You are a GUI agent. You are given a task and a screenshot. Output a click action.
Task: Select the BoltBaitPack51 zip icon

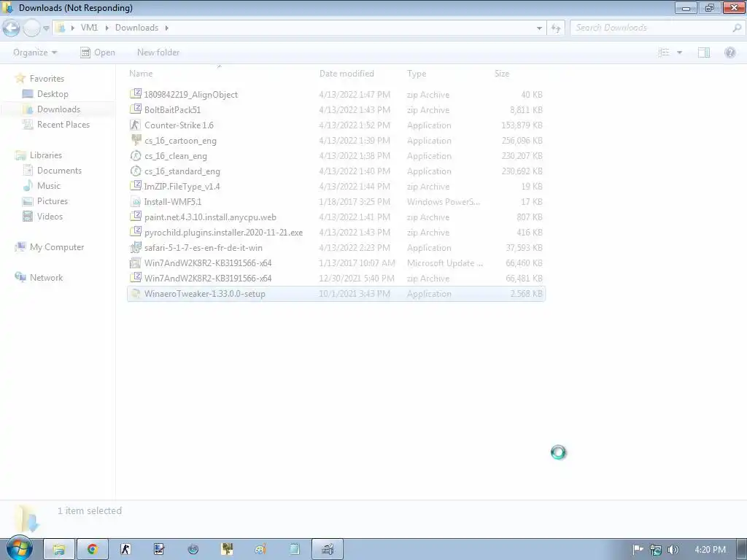(x=136, y=109)
